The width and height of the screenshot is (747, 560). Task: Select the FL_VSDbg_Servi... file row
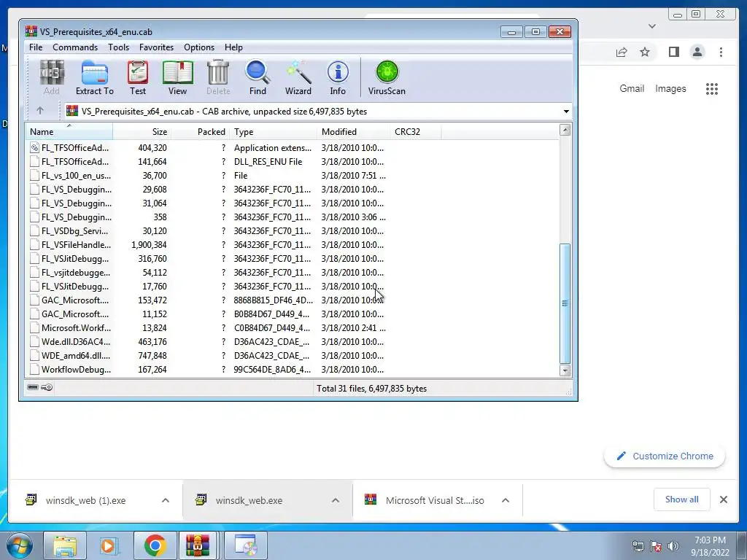(292, 231)
